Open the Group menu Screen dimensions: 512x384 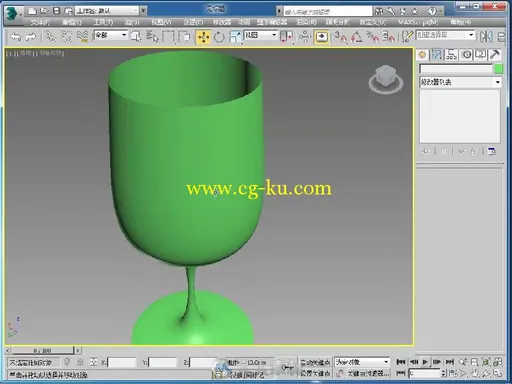[132, 22]
